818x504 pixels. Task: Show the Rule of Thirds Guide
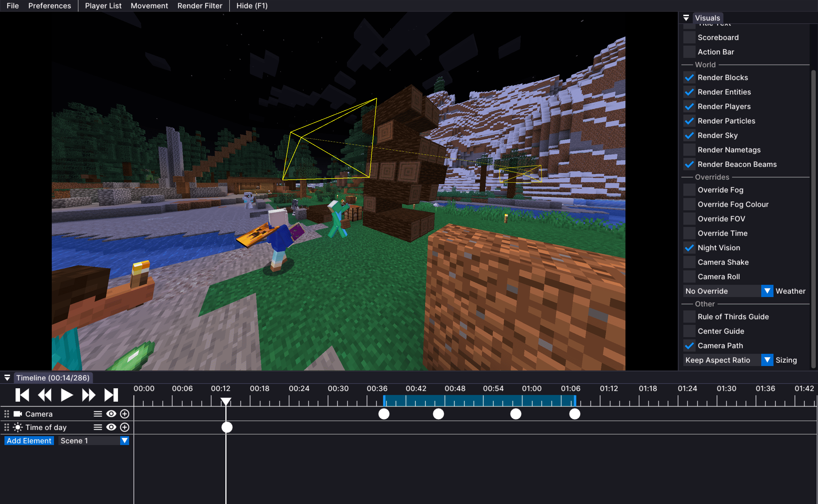tap(689, 317)
